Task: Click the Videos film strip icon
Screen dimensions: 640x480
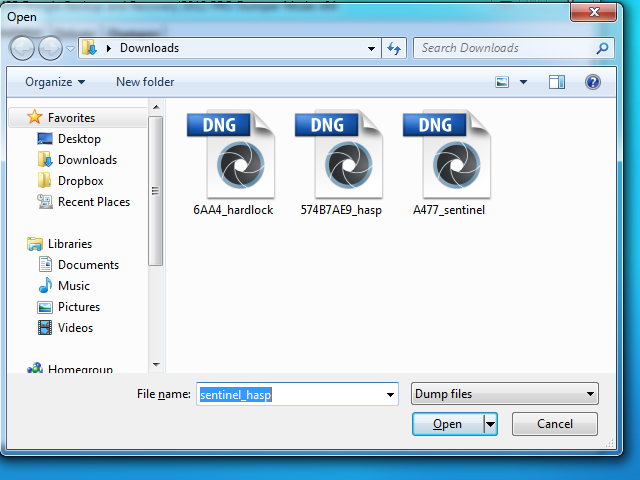Action: [45, 327]
